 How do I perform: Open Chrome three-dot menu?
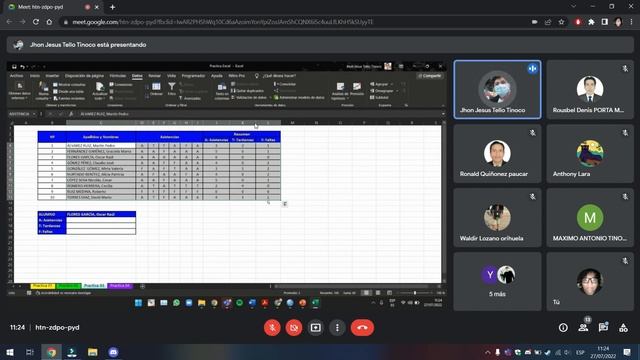631,22
